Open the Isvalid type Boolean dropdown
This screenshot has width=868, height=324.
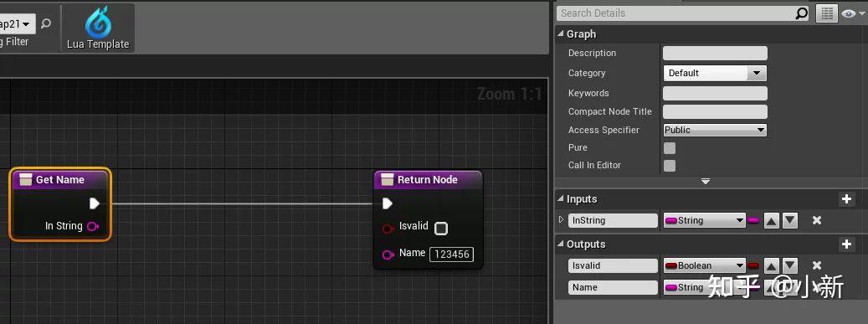(704, 265)
